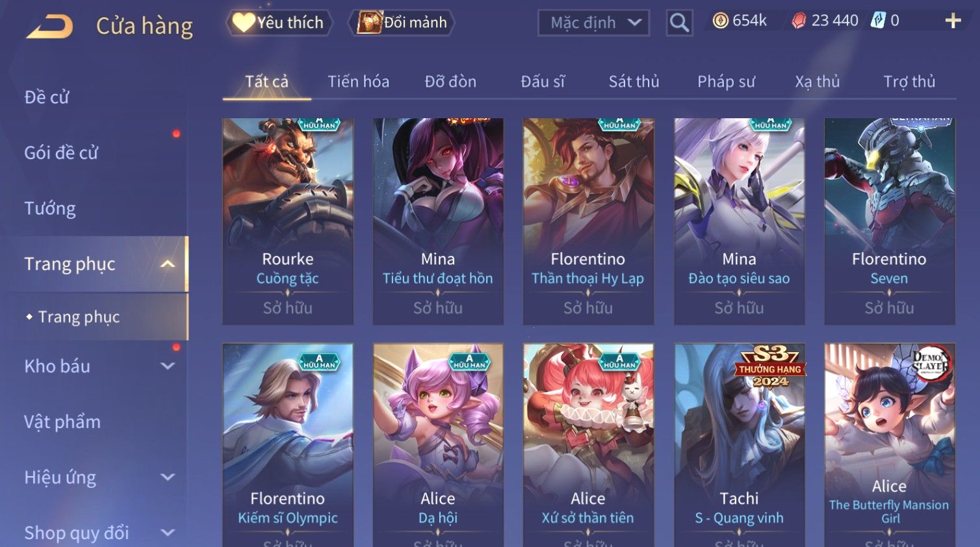Collapse the Trang phục sidebar section
This screenshot has width=980, height=547.
(x=168, y=264)
